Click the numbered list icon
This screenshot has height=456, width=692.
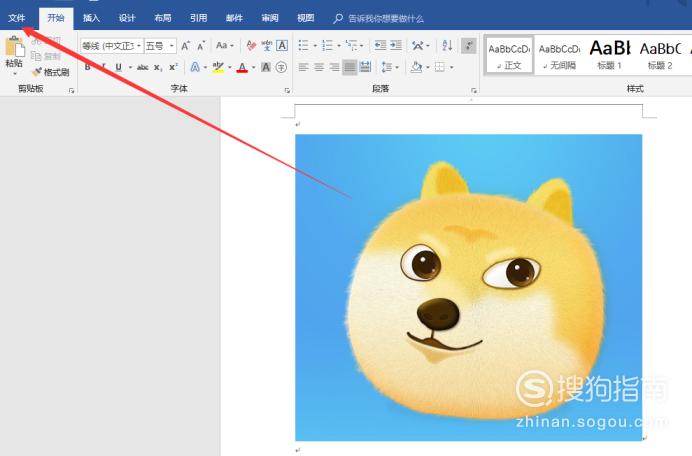tap(327, 45)
